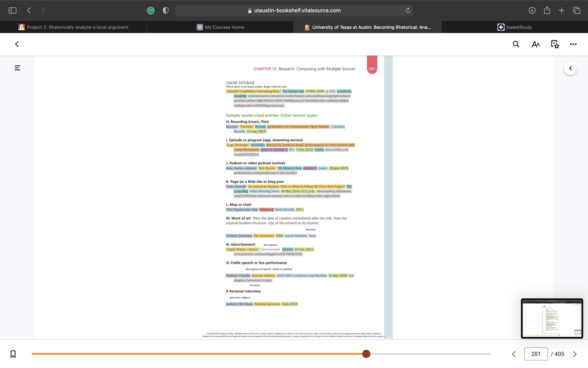Open the table of contents menu
Viewport: 588px width, 368px height.
[18, 68]
